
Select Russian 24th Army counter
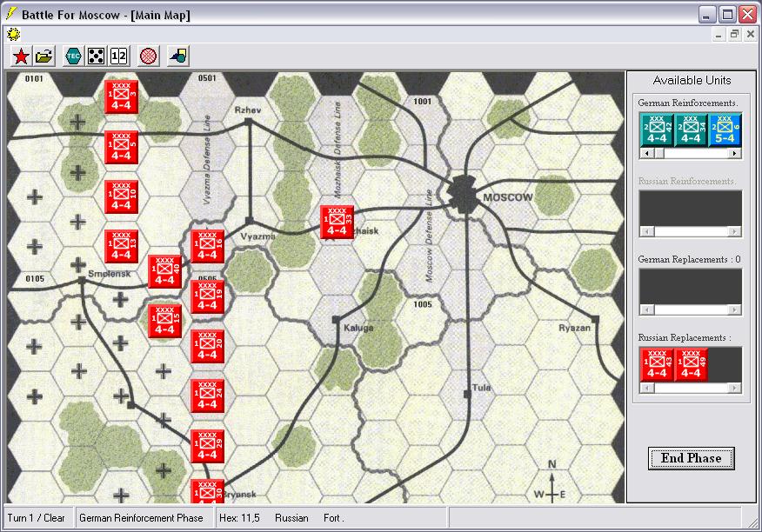208,396
